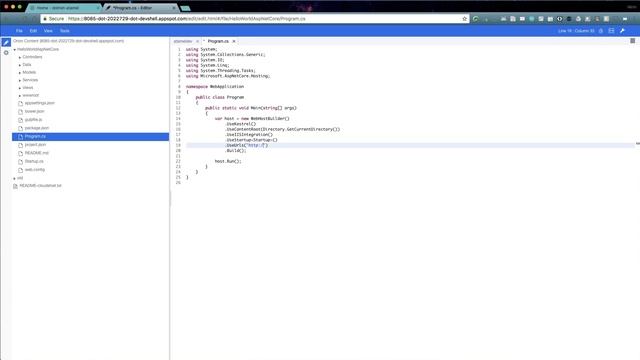640x360 pixels.
Task: Open the settings gear icon in left sidebar
Action: pos(6,53)
